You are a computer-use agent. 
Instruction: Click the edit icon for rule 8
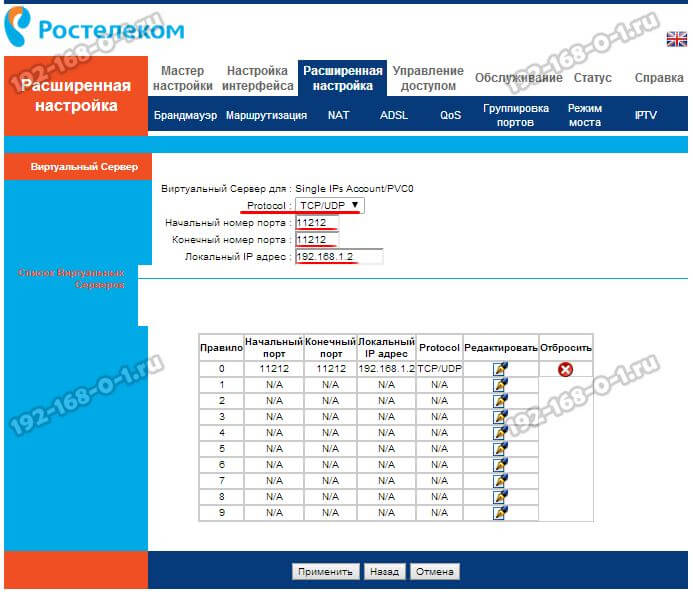500,497
